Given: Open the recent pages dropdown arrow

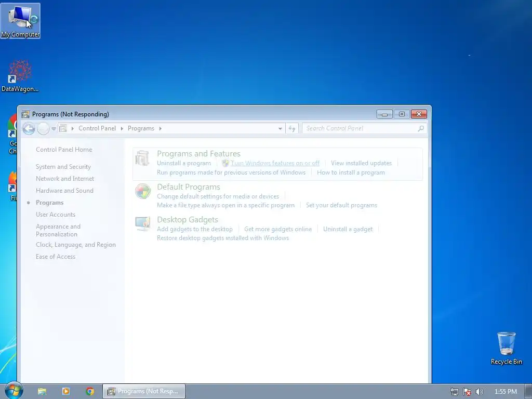Looking at the screenshot, I should pyautogui.click(x=54, y=129).
